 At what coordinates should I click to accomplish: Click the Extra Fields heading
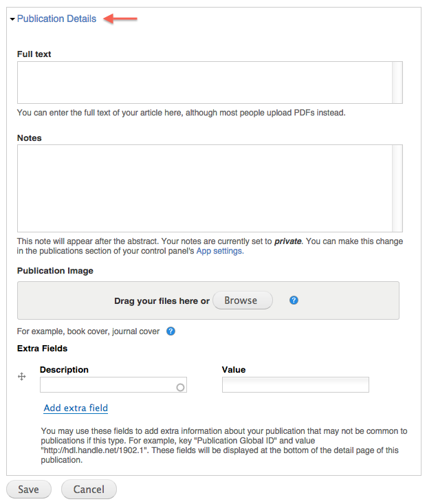(42, 349)
